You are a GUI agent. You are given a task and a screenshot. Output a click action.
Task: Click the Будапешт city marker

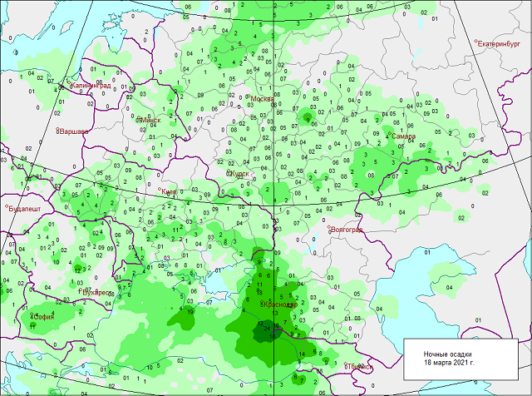[x=7, y=207]
